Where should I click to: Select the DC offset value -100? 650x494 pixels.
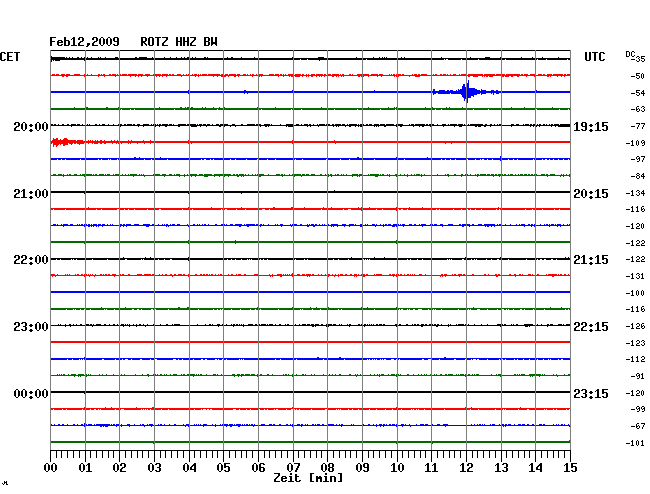[635, 293]
